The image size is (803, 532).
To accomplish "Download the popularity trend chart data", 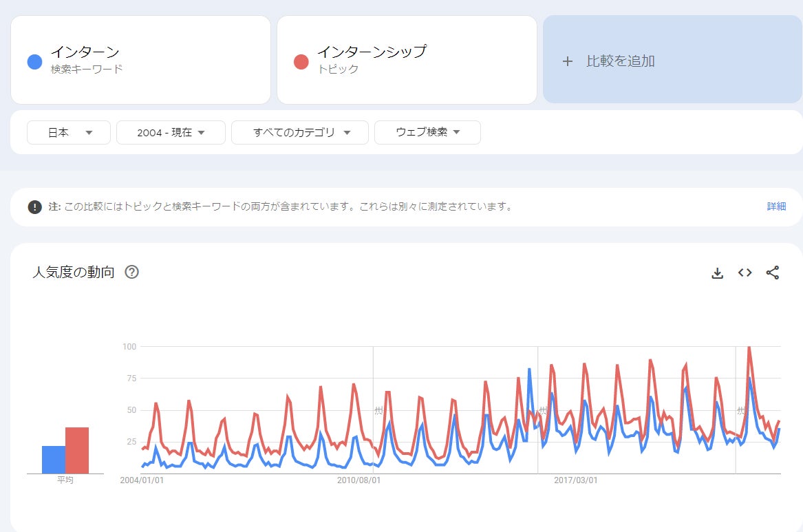I will [717, 273].
